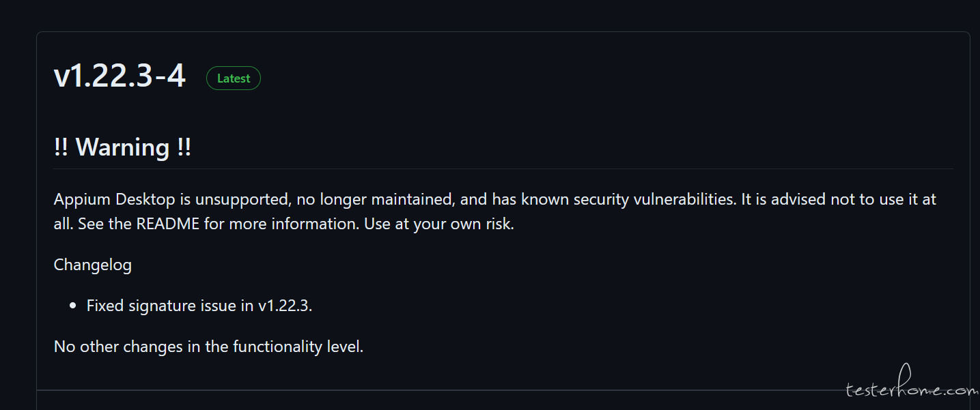980x410 pixels.
Task: Click the word README in the warning text
Action: click(x=167, y=224)
